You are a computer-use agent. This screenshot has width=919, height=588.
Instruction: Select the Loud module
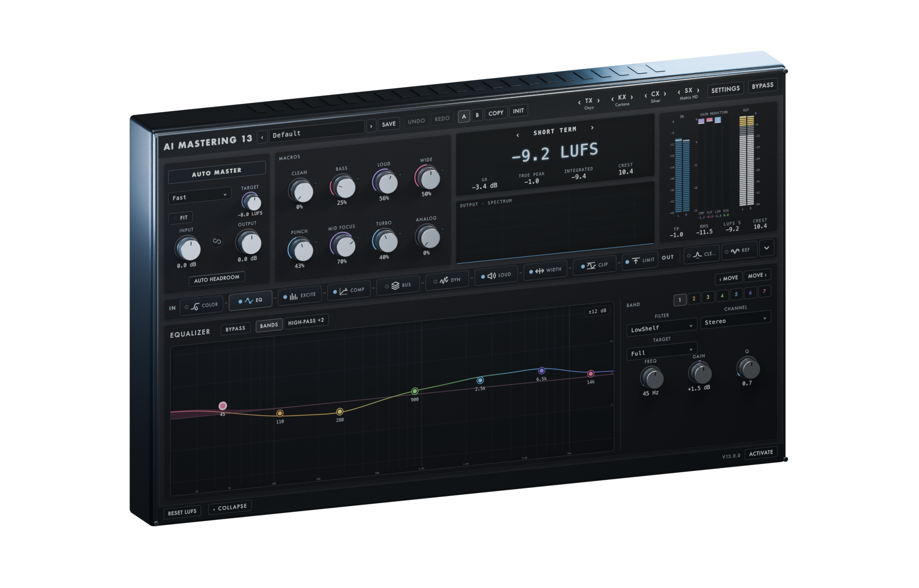click(x=496, y=275)
